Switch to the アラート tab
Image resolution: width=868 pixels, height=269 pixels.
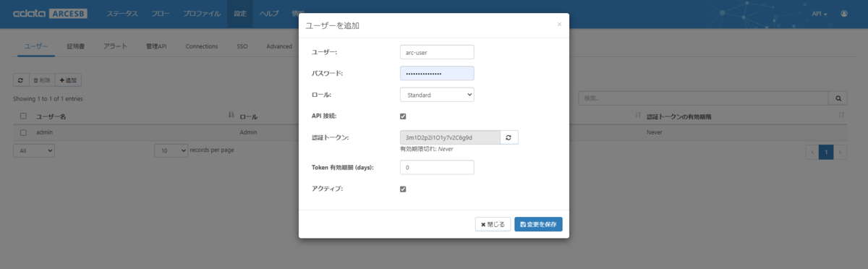(115, 46)
